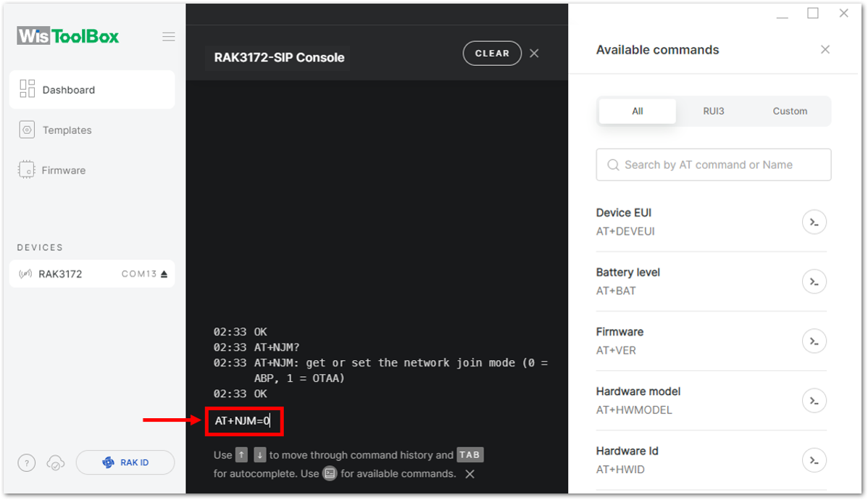868x500 pixels.
Task: Open the RAK ID login button
Action: click(x=125, y=462)
